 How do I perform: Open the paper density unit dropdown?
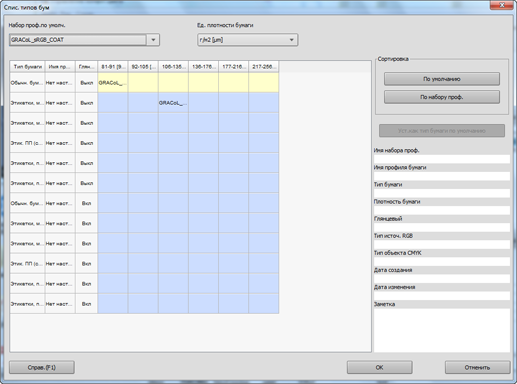tap(247, 40)
